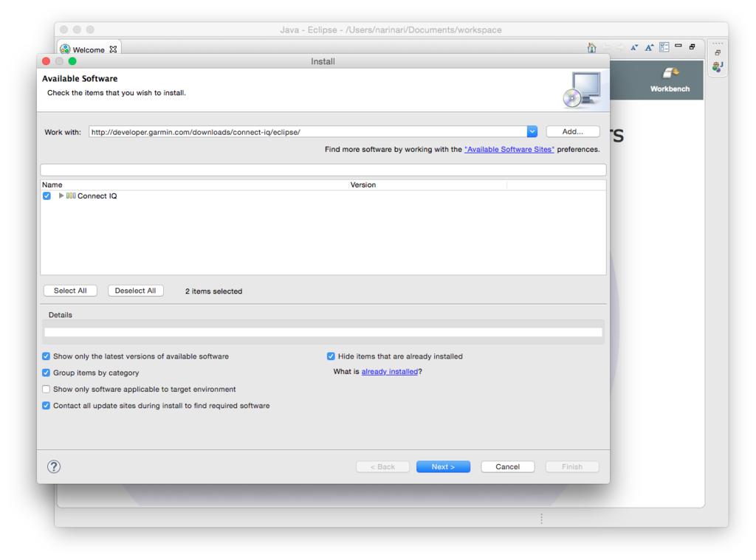Toggle Contact all update sites checkbox
This screenshot has height=560, width=756.
coord(47,405)
